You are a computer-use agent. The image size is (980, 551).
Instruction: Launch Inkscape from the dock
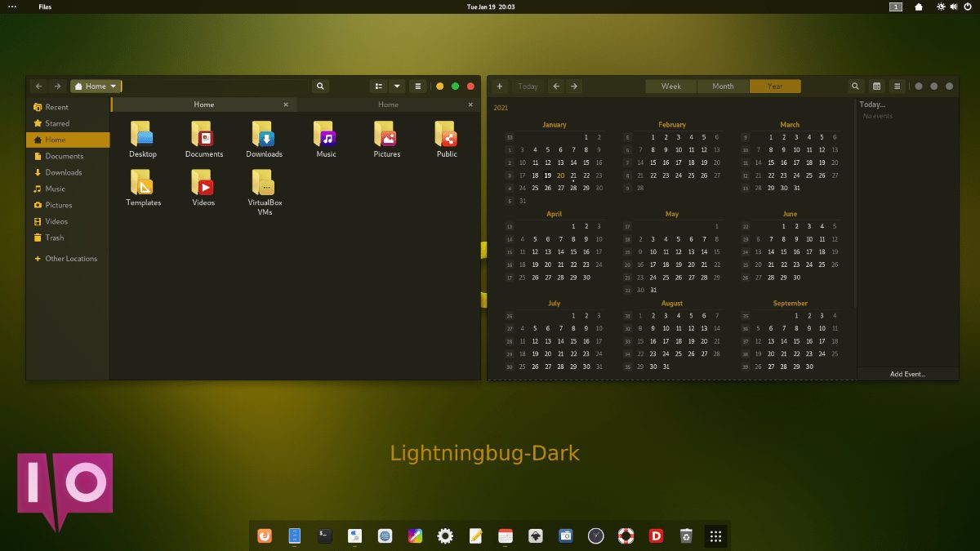[536, 535]
